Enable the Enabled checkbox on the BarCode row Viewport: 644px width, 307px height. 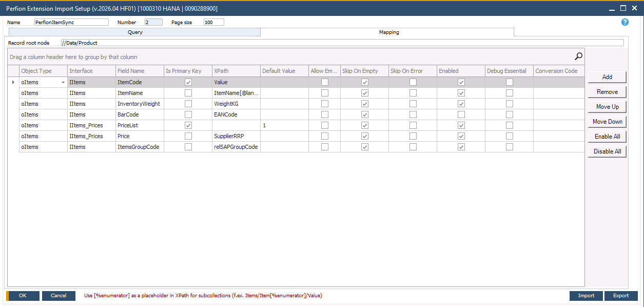coord(461,114)
